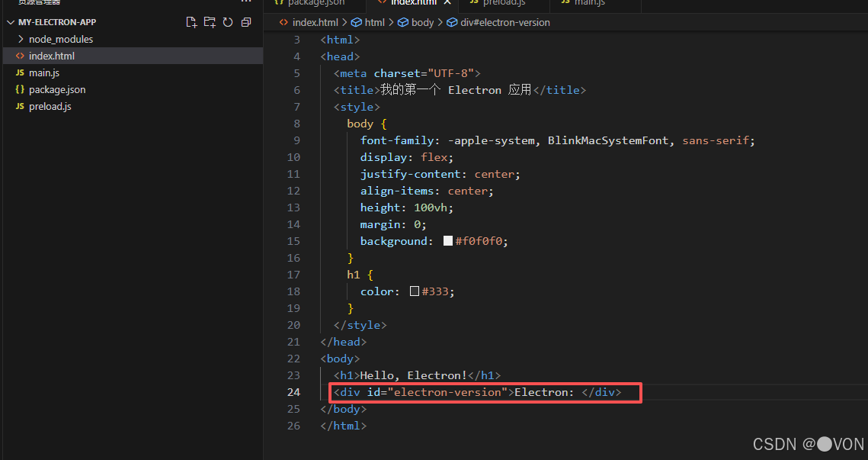Click the JS file icon beside main.js
The width and height of the screenshot is (868, 460).
[20, 72]
